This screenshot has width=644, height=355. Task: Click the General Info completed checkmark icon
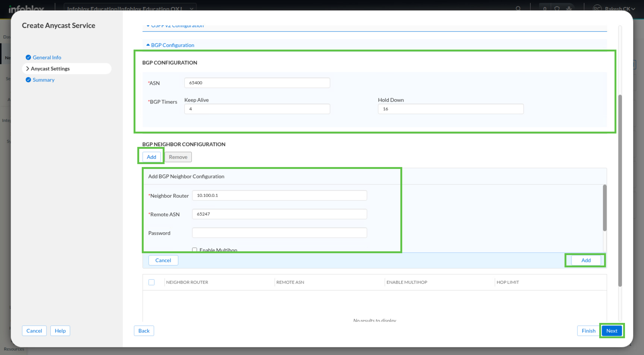(x=28, y=57)
